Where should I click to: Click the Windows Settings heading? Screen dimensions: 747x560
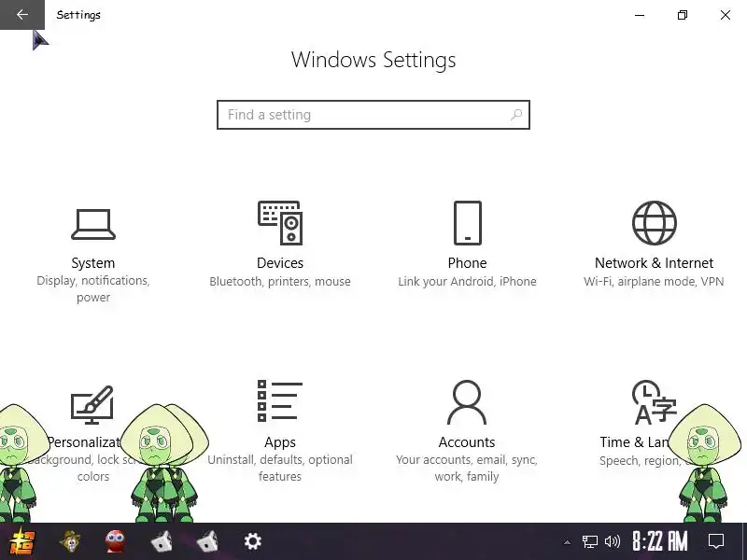point(373,60)
